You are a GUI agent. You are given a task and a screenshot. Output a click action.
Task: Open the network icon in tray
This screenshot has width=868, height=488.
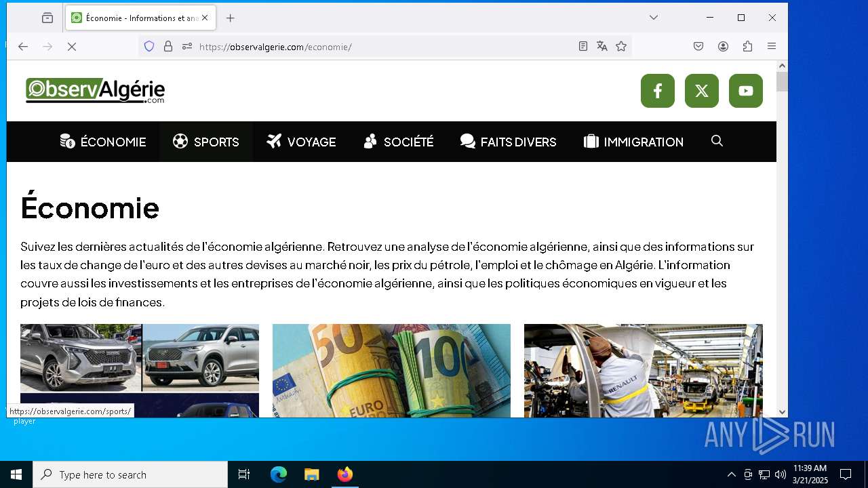pos(764,474)
